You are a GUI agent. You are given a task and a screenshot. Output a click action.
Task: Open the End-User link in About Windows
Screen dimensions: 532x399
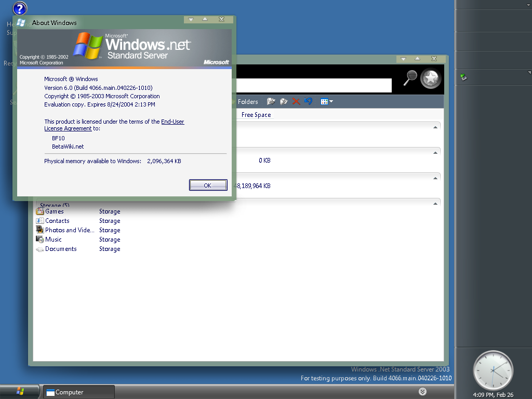pos(172,122)
